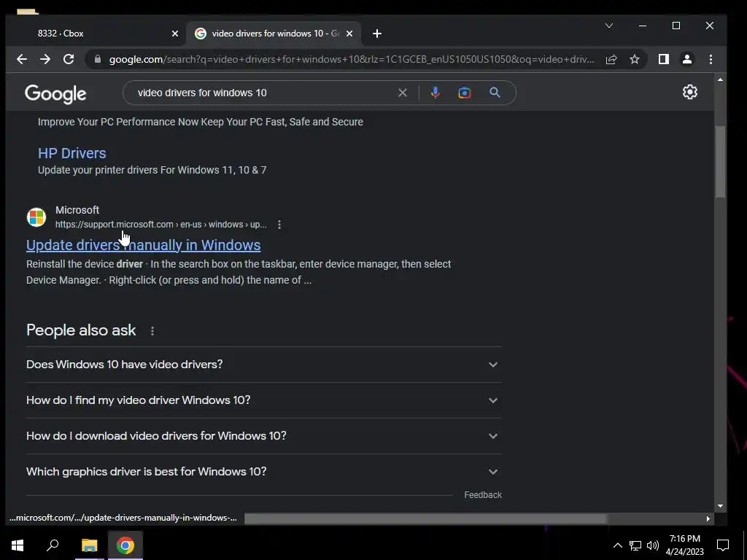
Task: Submit search with the magnifier icon
Action: point(495,93)
